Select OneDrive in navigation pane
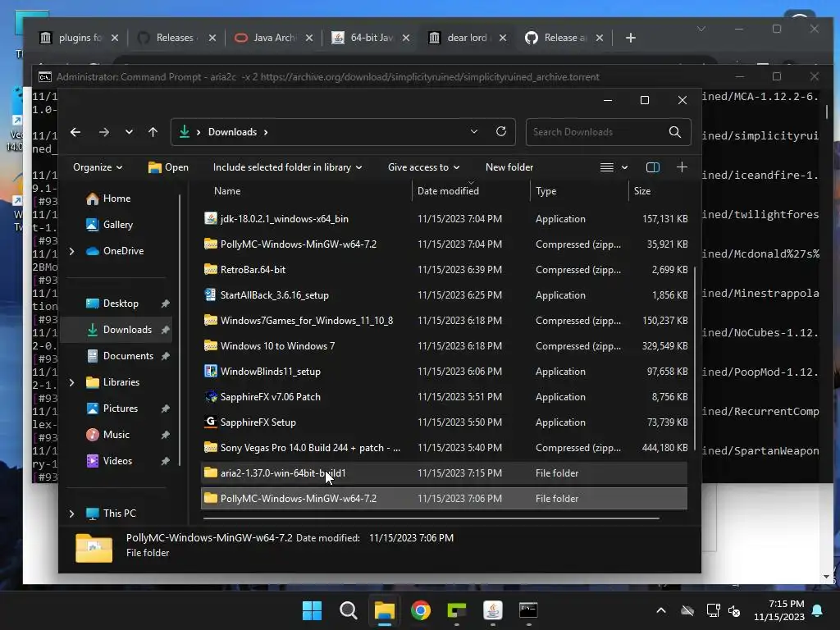840x630 pixels. [115, 251]
